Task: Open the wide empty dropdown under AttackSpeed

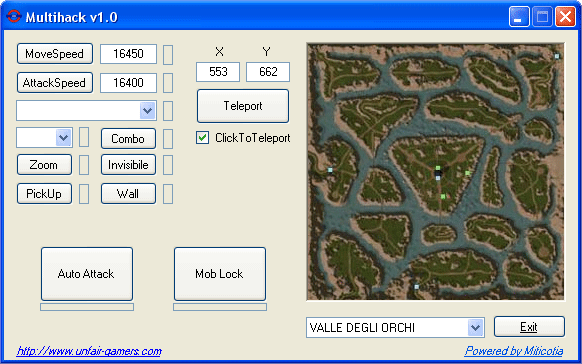Action: (x=86, y=111)
